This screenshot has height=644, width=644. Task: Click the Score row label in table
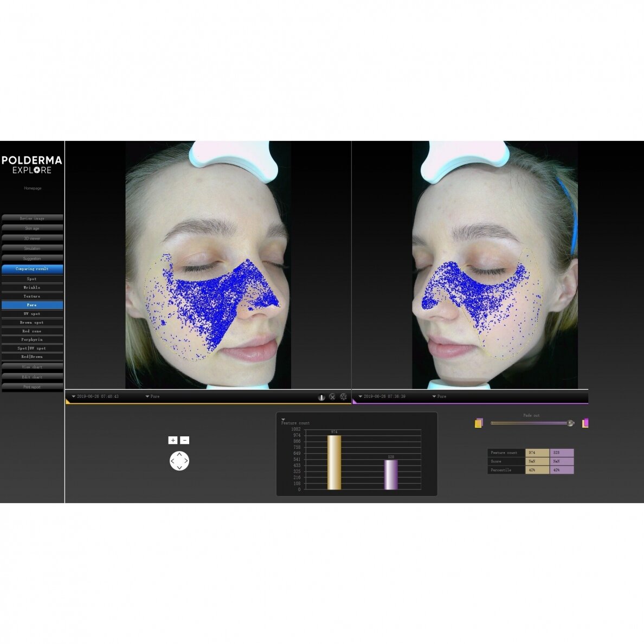pyautogui.click(x=506, y=461)
